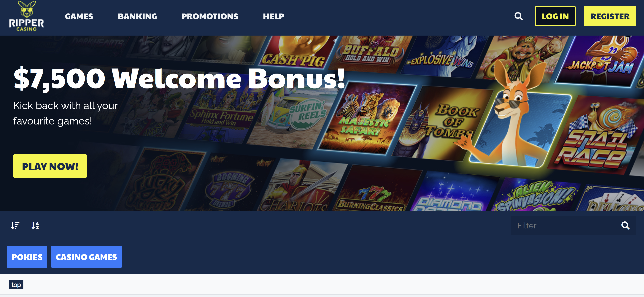Viewport: 644px width, 297px height.
Task: Open the search magnifier in header
Action: (519, 16)
